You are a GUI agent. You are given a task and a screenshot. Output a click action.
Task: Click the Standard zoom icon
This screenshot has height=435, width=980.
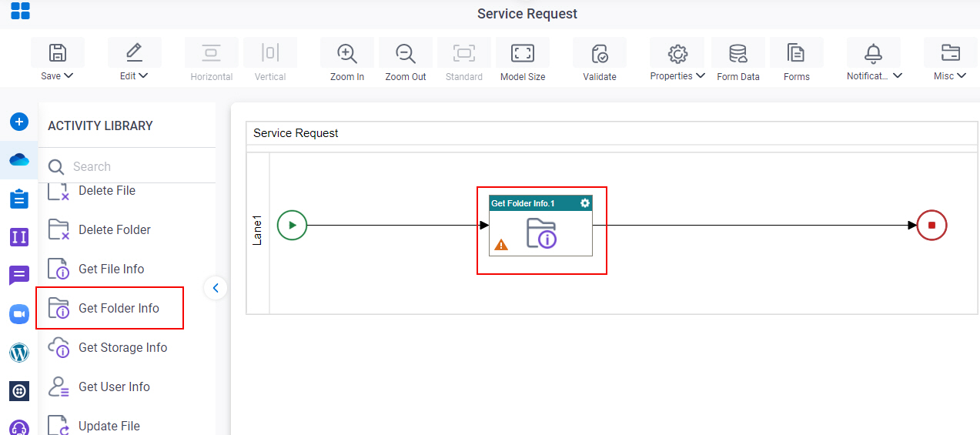coord(464,52)
